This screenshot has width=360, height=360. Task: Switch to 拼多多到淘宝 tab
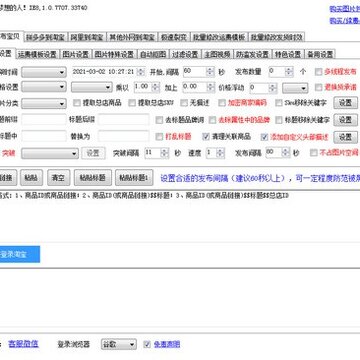tap(46, 37)
